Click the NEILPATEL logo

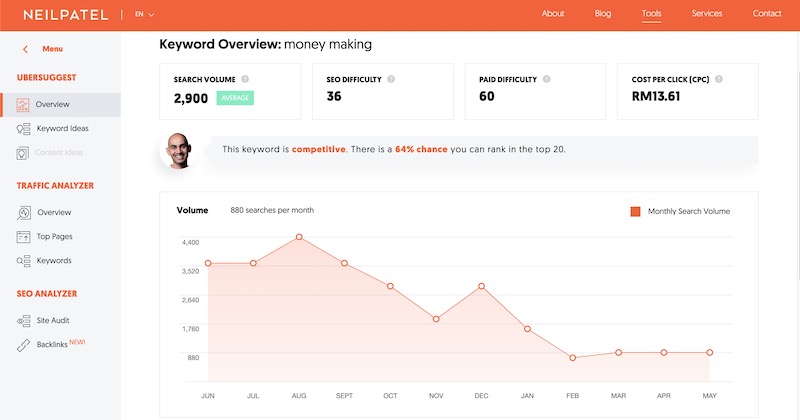(x=66, y=15)
